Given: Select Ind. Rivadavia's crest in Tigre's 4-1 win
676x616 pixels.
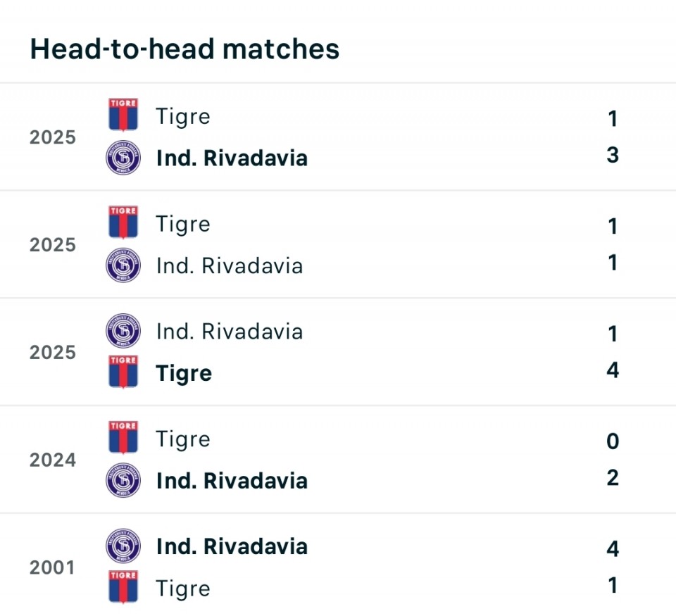Looking at the screenshot, I should (123, 331).
